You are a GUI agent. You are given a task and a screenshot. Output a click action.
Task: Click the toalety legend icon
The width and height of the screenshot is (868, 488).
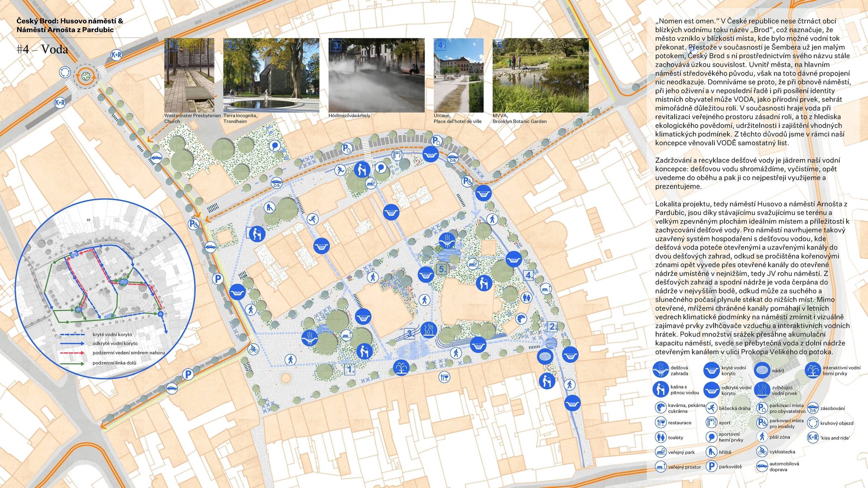[x=661, y=437]
